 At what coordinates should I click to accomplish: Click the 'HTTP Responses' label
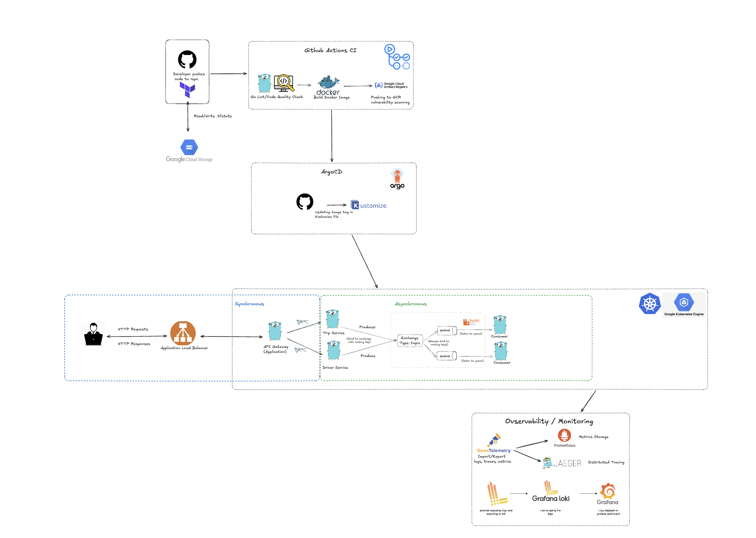tap(134, 344)
